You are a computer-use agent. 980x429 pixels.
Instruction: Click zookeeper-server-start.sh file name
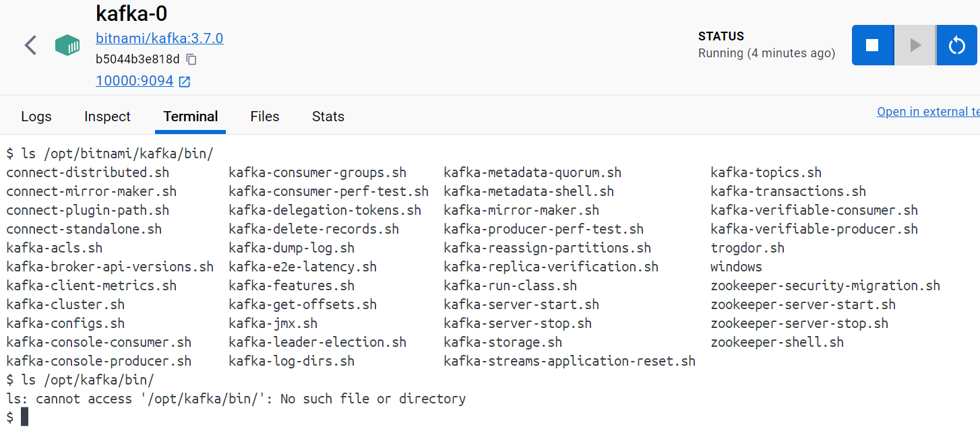803,304
